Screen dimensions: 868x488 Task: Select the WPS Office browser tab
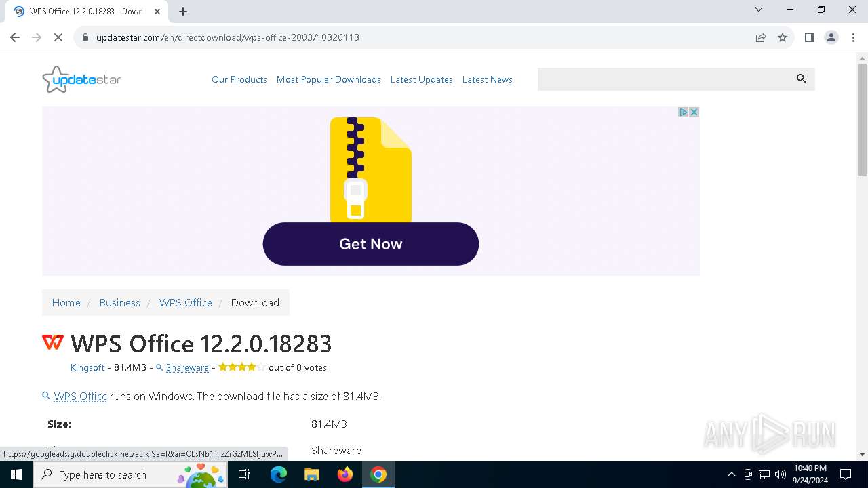point(87,12)
